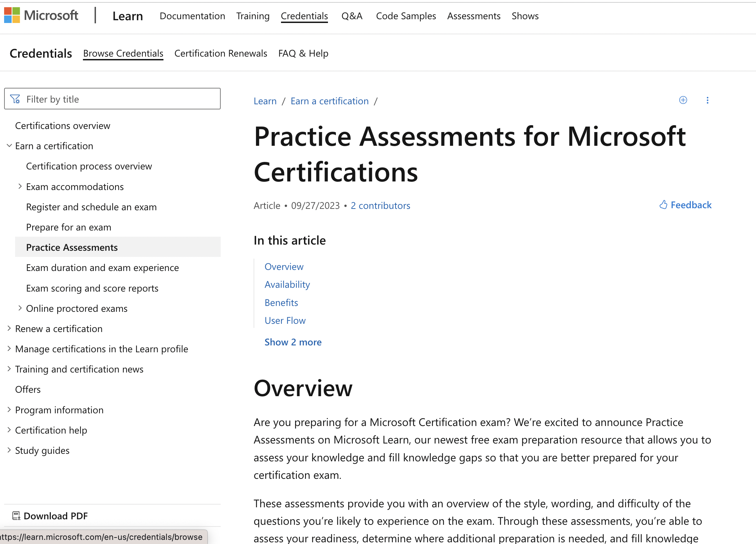Viewport: 756px width, 544px height.
Task: Click the 2 contributors link
Action: click(x=380, y=205)
